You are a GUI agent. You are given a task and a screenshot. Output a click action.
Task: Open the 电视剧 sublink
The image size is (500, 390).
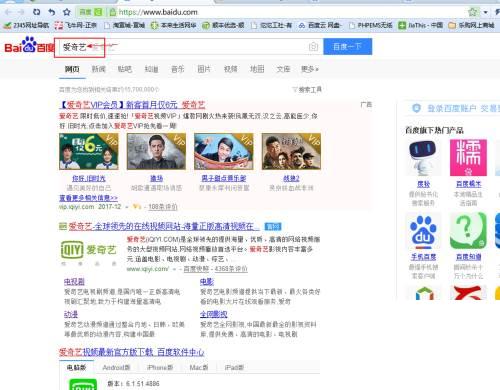click(74, 282)
